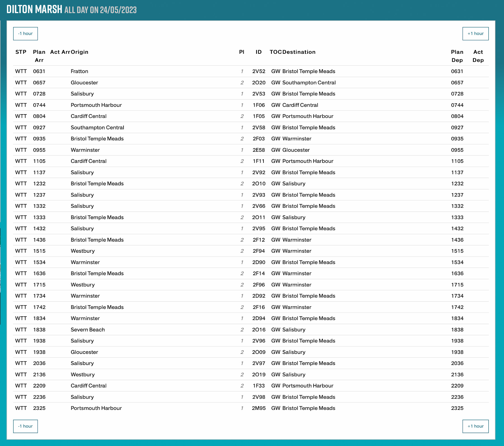Open train ID 1F33 at 2209
This screenshot has width=504, height=446.
258,386
